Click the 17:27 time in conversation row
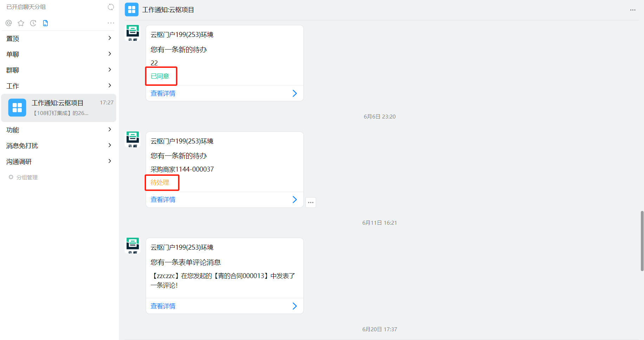The image size is (644, 340). click(107, 103)
